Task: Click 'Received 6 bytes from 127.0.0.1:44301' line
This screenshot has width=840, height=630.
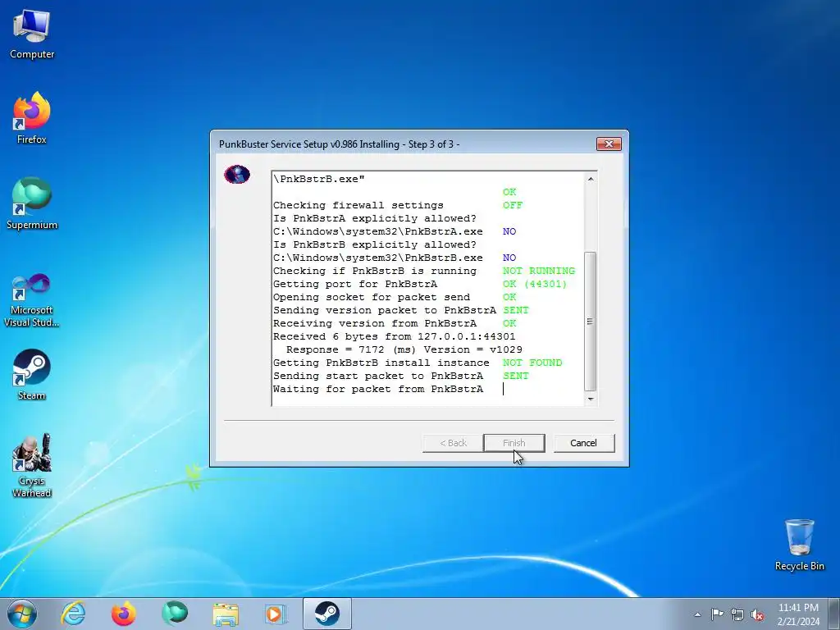Action: pos(395,336)
